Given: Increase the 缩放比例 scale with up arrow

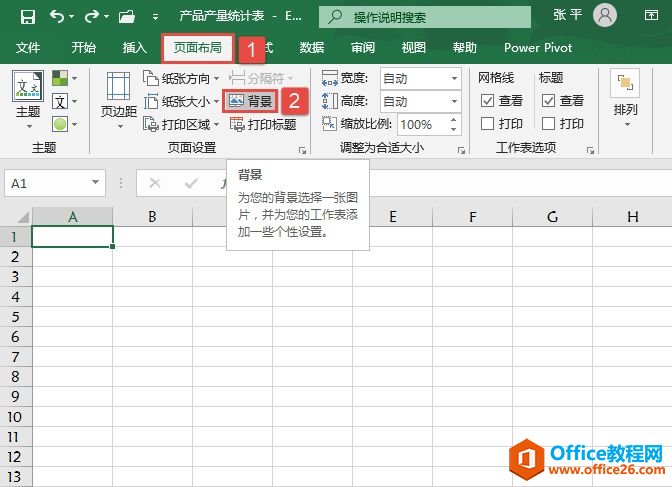Looking at the screenshot, I should [x=453, y=120].
